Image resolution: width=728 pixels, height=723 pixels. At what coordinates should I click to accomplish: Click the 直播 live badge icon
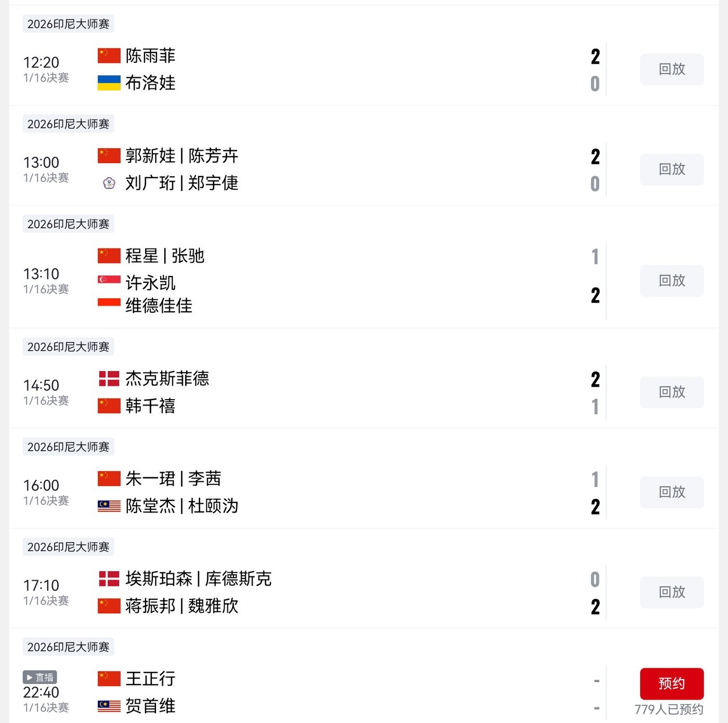(40, 677)
